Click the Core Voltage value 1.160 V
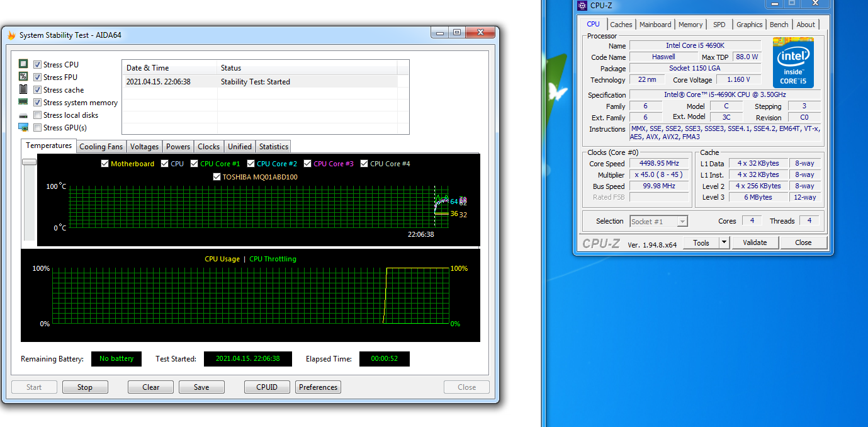 click(x=738, y=80)
